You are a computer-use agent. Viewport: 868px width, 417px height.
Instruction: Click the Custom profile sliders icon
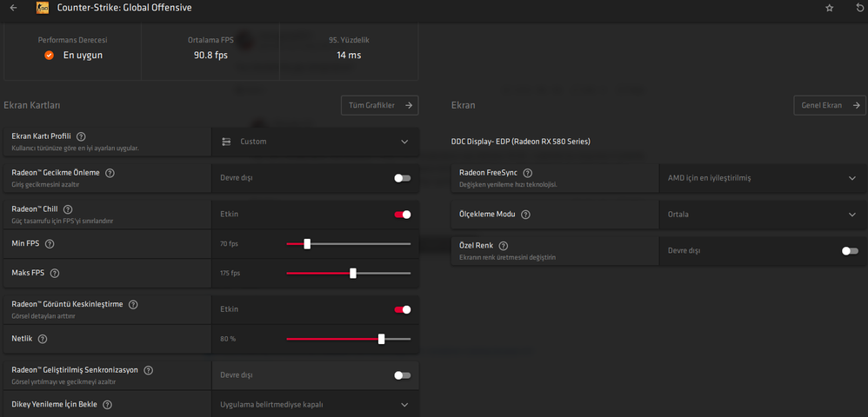tap(226, 142)
